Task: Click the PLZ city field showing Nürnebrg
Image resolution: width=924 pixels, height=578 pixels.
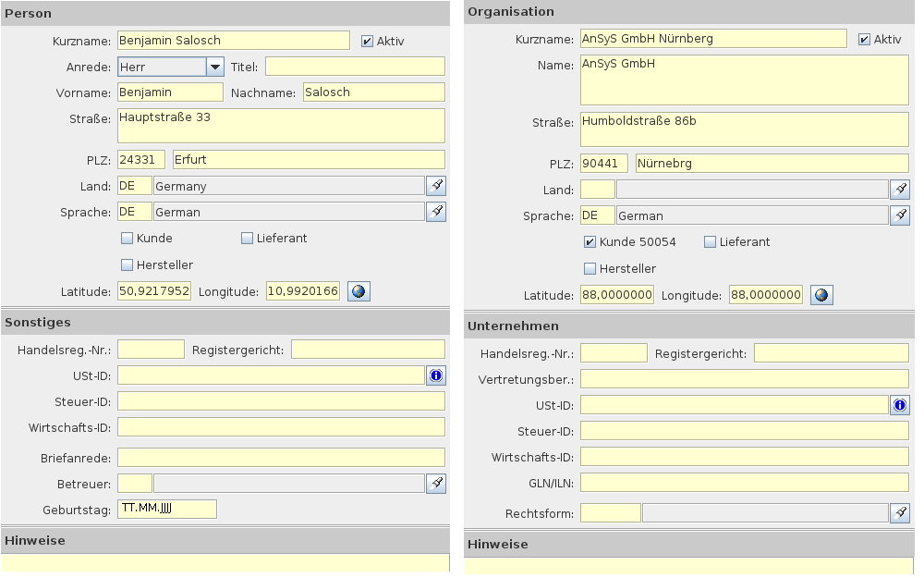Action: (772, 164)
